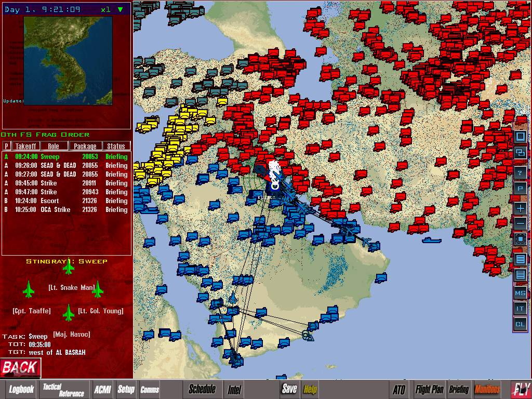Viewport: 532px width, 399px height.
Task: Select the 09:26:00 SEAD & DEAD flight
Action: click(66, 166)
